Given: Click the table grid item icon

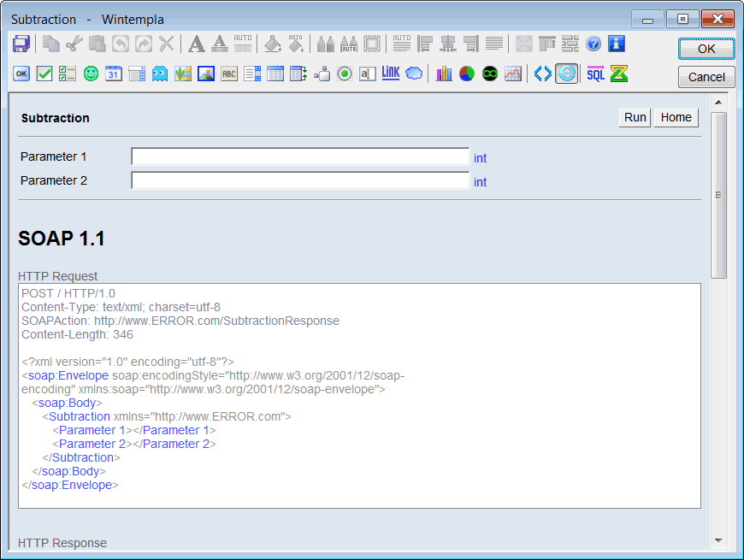Looking at the screenshot, I should pyautogui.click(x=275, y=74).
